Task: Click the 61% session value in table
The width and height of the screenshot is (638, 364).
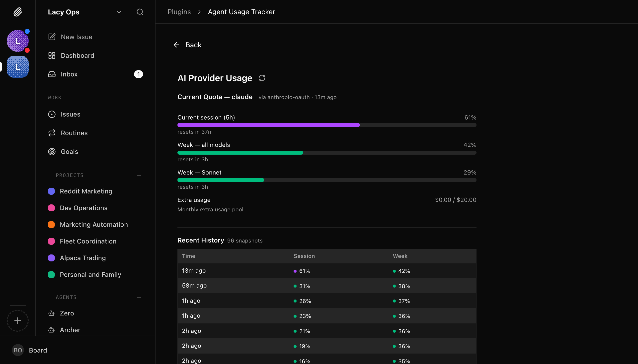Action: pos(305,271)
